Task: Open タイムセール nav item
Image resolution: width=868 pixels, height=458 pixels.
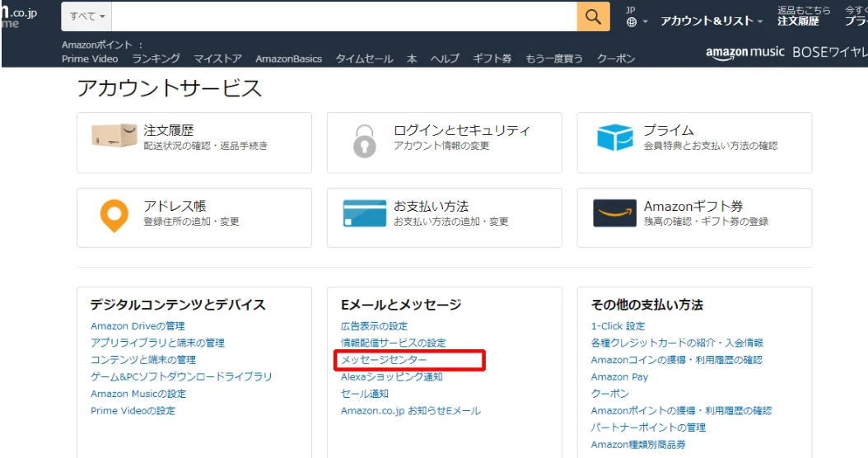Action: click(x=364, y=58)
